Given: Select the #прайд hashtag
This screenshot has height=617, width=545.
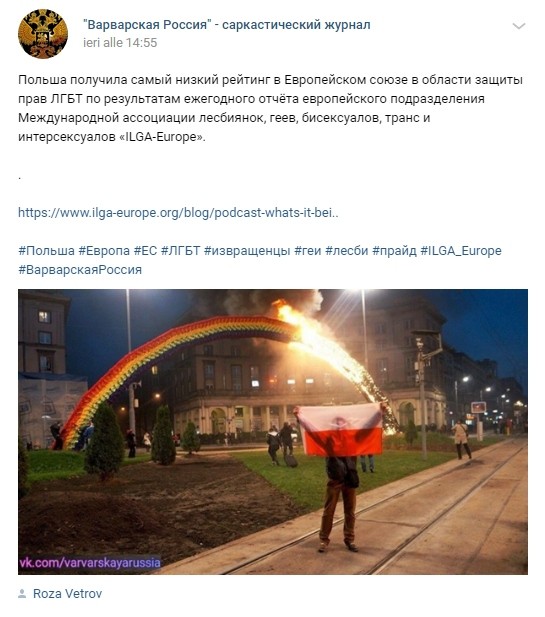Looking at the screenshot, I should click(x=394, y=251).
